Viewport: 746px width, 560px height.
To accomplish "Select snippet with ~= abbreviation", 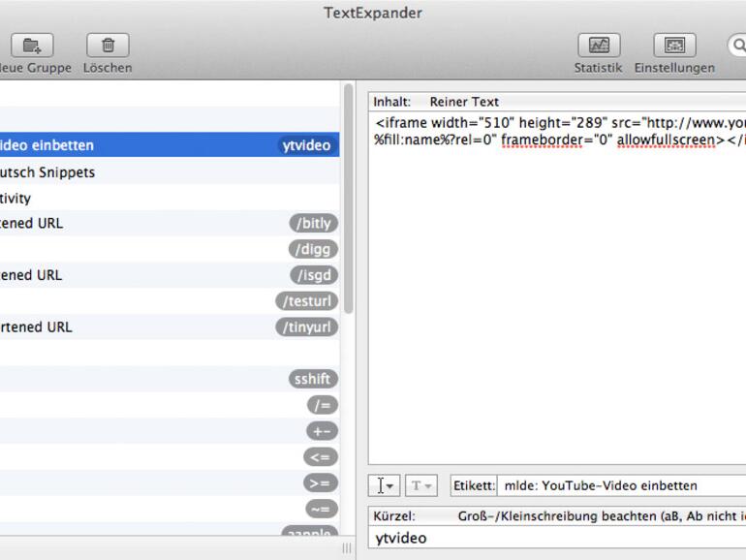I will click(170, 509).
